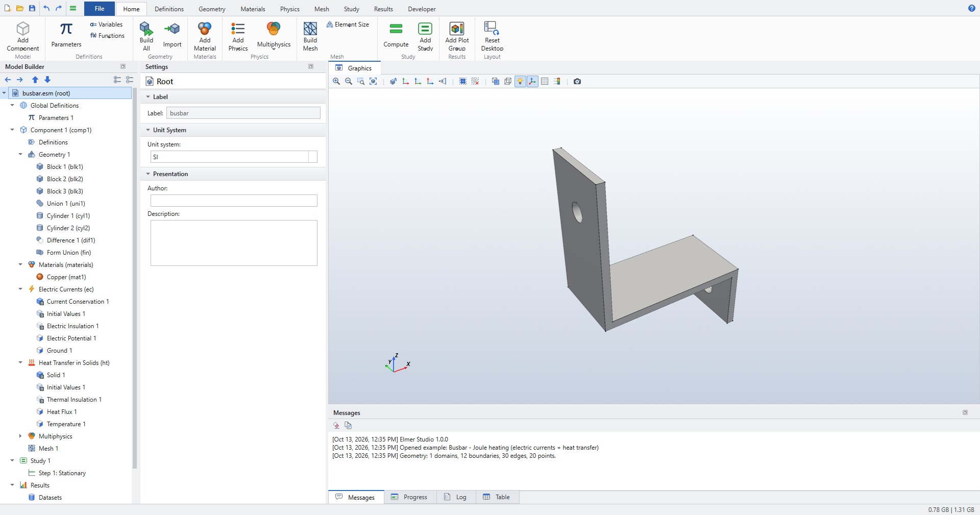Click into the Description text area
Image resolution: width=980 pixels, height=515 pixels.
(234, 243)
